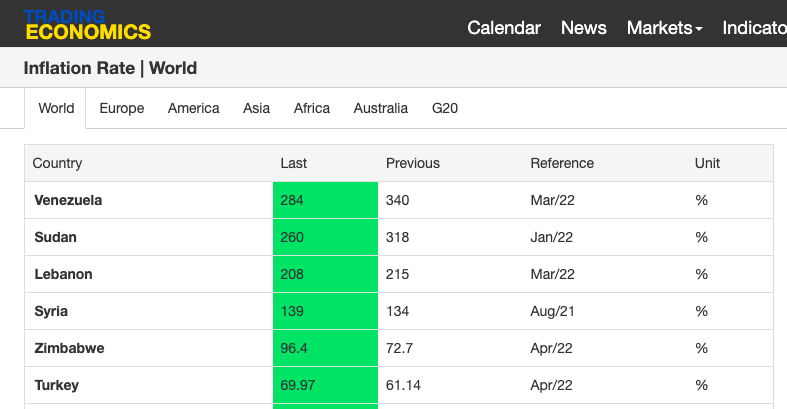Viewport: 787px width, 409px height.
Task: Open the Syria country link
Action: [x=51, y=312]
